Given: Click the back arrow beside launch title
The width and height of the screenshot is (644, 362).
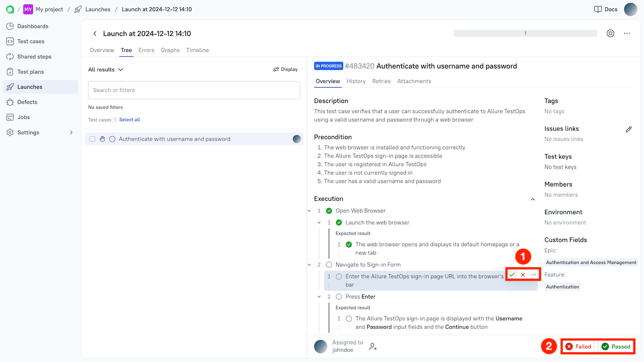Looking at the screenshot, I should point(95,34).
